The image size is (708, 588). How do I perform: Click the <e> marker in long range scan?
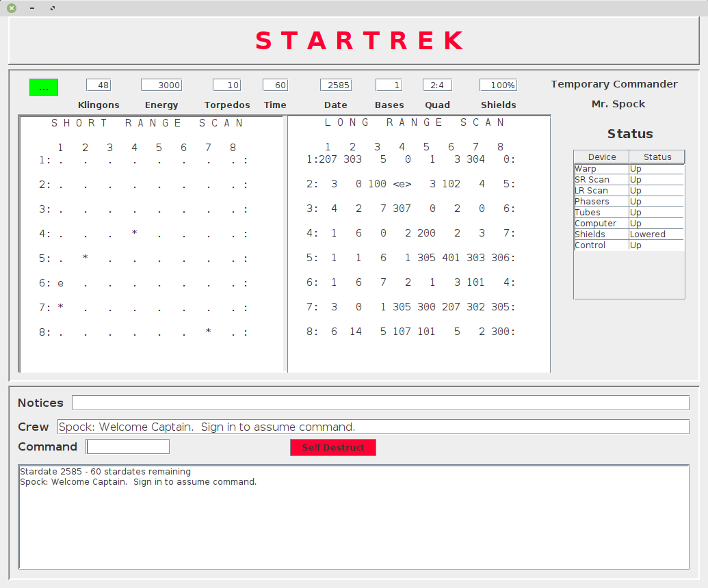click(402, 184)
